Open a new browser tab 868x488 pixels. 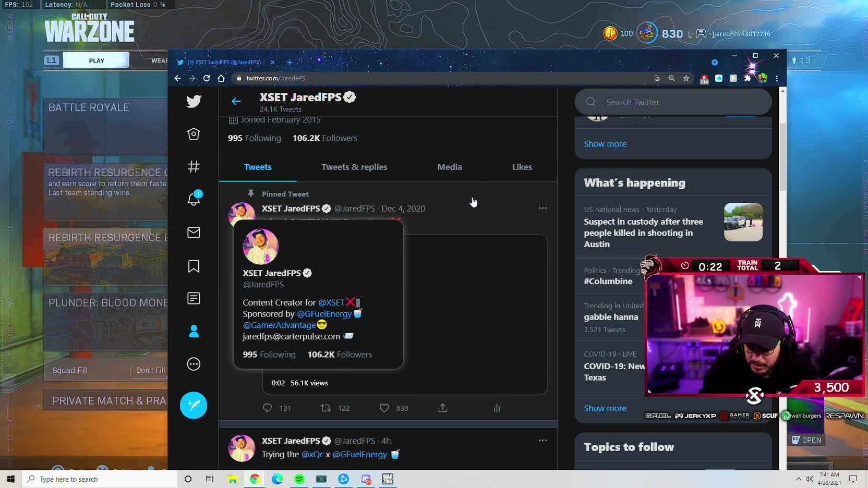pos(290,62)
